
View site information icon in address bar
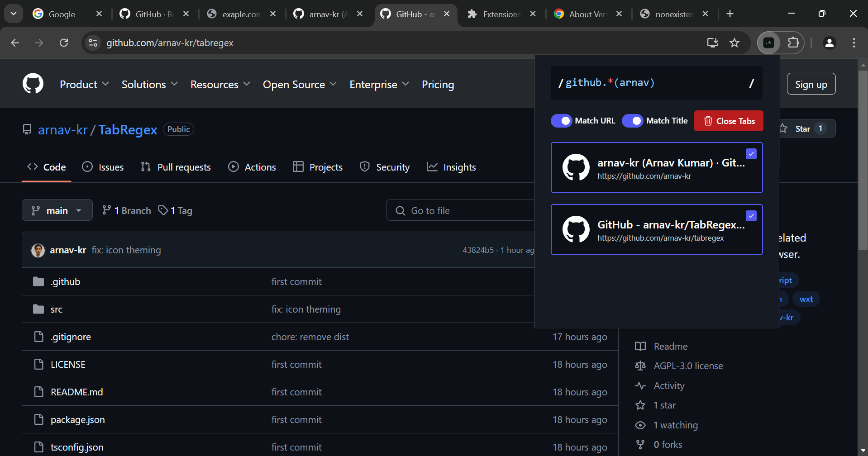click(x=93, y=43)
